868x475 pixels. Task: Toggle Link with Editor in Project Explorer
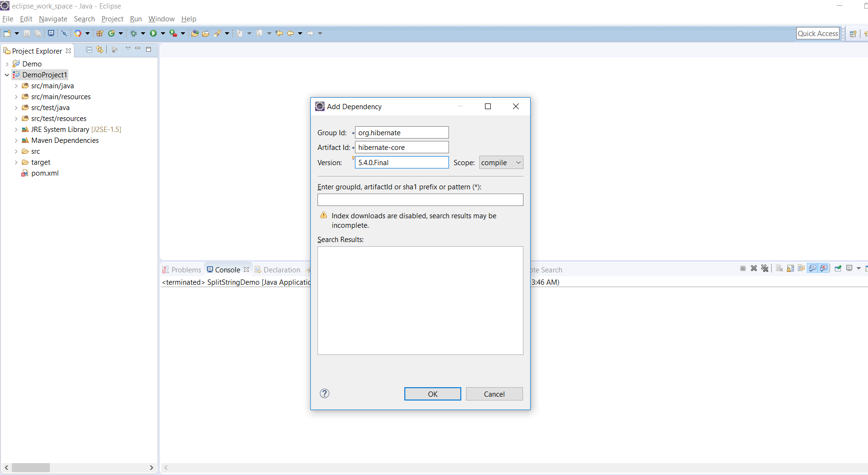100,50
